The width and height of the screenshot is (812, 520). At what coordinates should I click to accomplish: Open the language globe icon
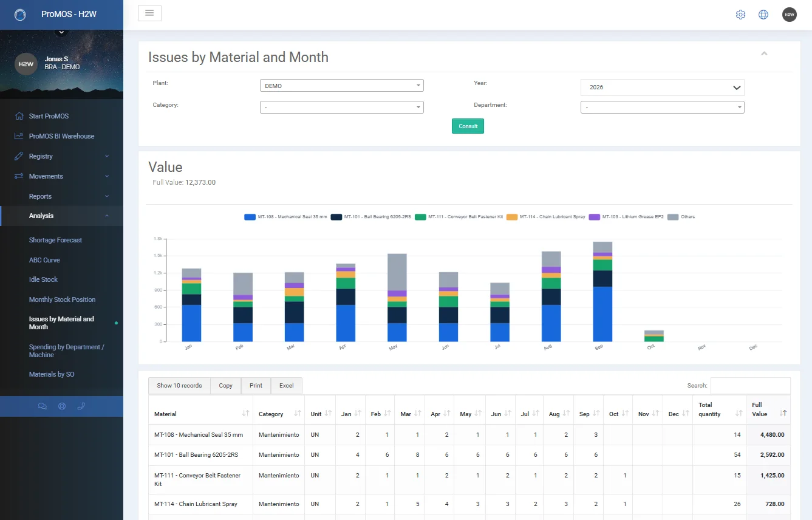(763, 15)
